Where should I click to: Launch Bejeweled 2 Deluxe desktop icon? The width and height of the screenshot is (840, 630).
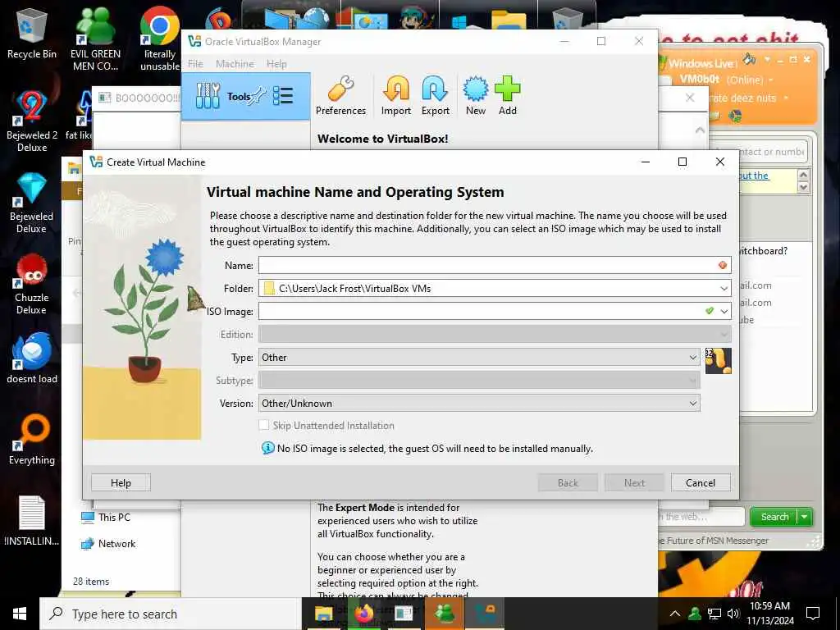[32, 121]
